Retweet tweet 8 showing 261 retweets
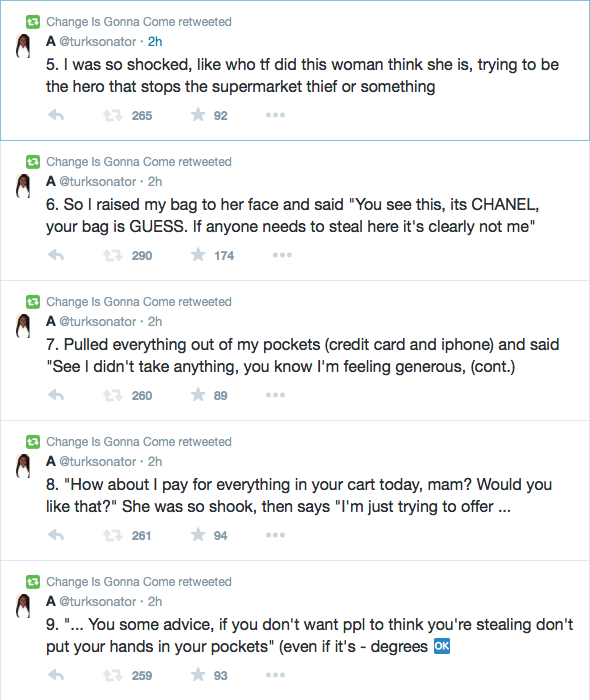 point(112,535)
